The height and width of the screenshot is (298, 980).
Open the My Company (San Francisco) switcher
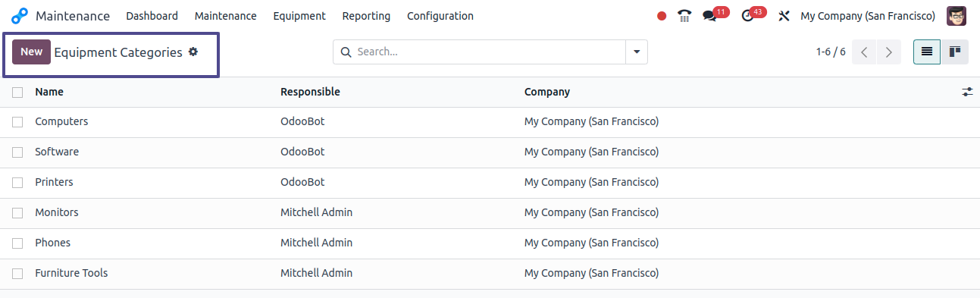coord(868,16)
